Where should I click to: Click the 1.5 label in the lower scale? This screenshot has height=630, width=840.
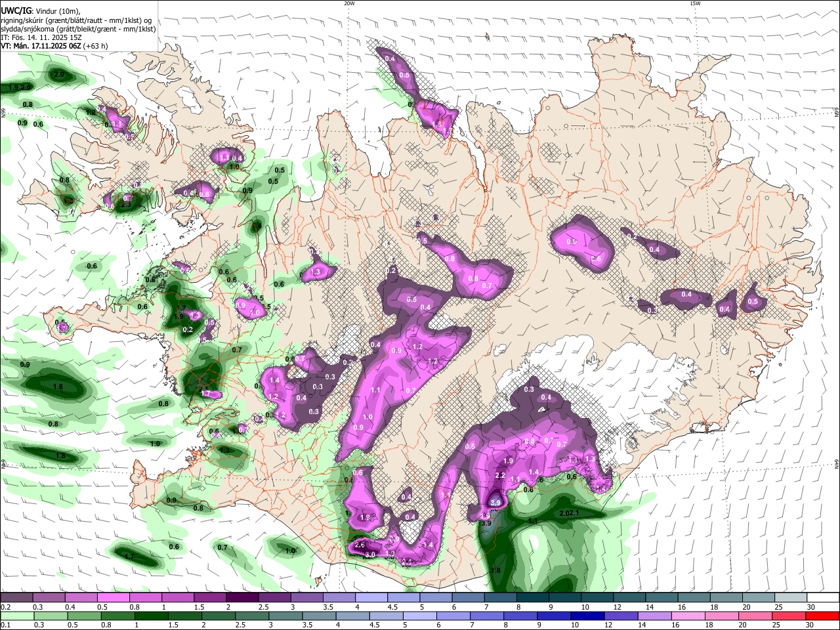click(173, 625)
